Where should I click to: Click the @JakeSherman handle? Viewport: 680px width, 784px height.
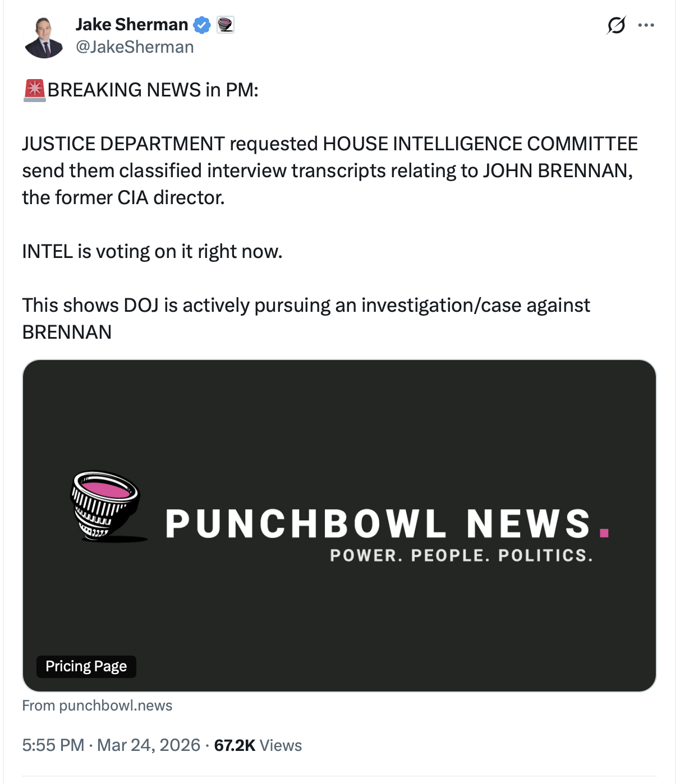[x=135, y=47]
